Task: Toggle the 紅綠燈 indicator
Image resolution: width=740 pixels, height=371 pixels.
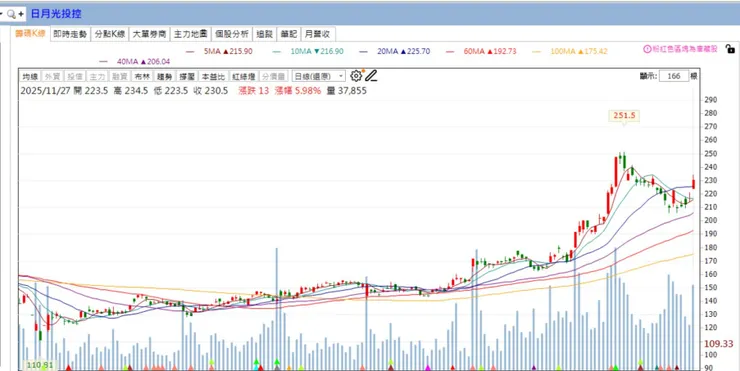Action: coord(244,76)
